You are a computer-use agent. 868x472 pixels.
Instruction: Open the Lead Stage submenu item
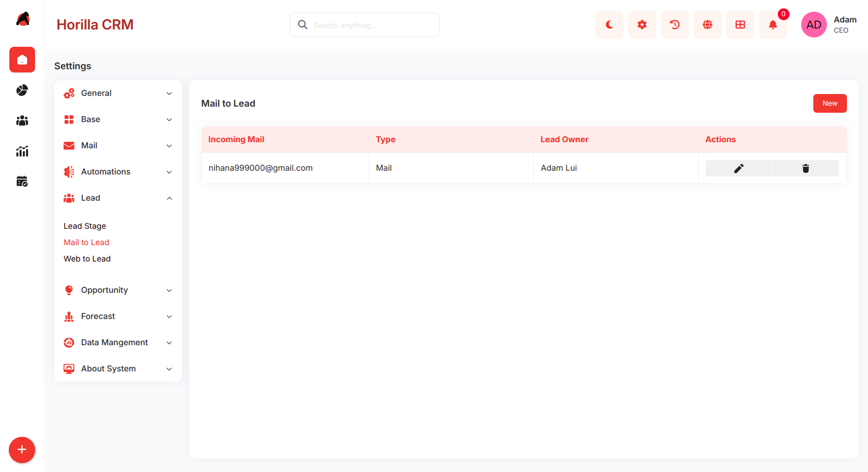(x=85, y=226)
